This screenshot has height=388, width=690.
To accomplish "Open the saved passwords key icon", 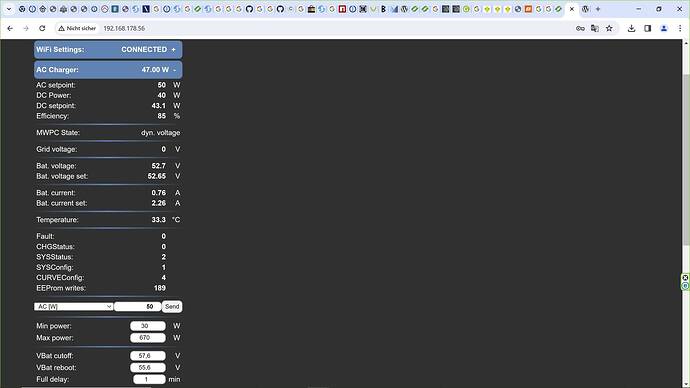I will coord(580,28).
